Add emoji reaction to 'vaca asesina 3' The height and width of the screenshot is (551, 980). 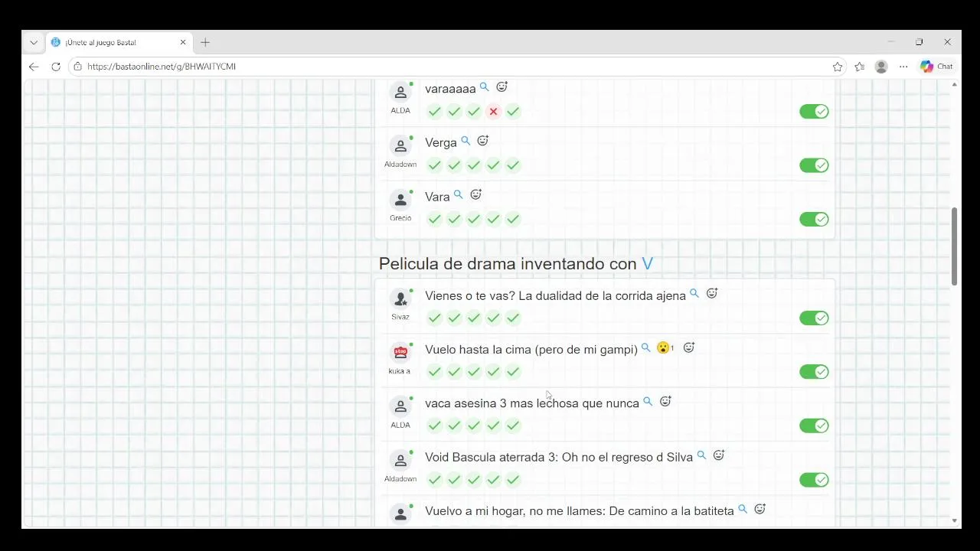tap(665, 401)
